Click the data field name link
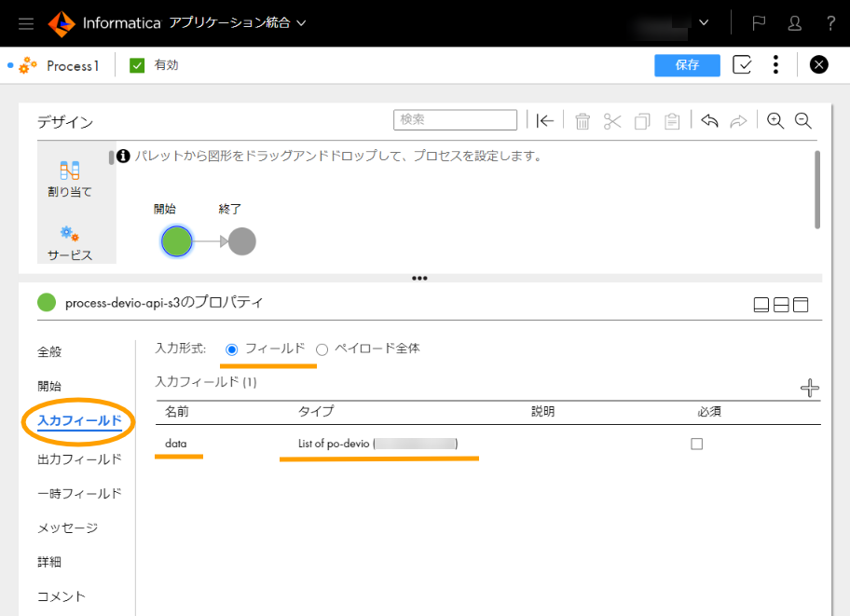Image resolution: width=850 pixels, height=616 pixels. coord(177,444)
